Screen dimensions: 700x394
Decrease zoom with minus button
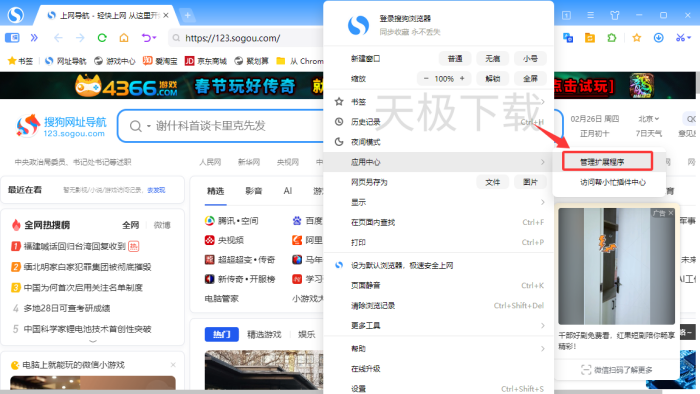pos(426,79)
